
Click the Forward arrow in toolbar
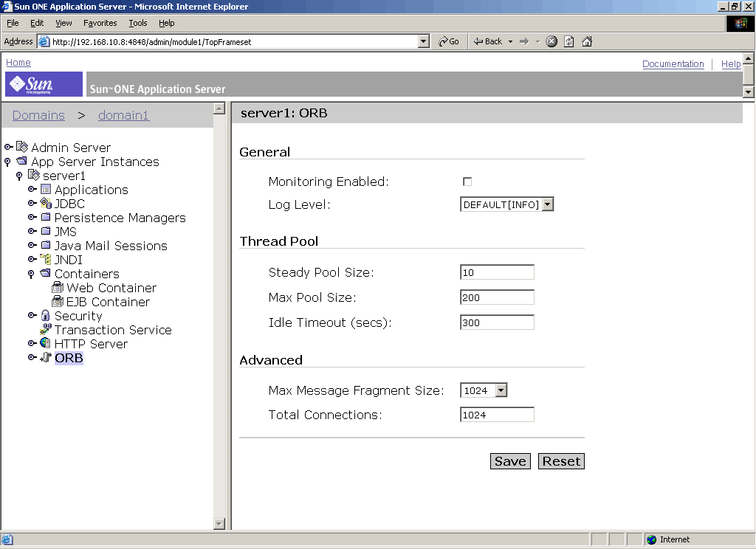pos(524,41)
